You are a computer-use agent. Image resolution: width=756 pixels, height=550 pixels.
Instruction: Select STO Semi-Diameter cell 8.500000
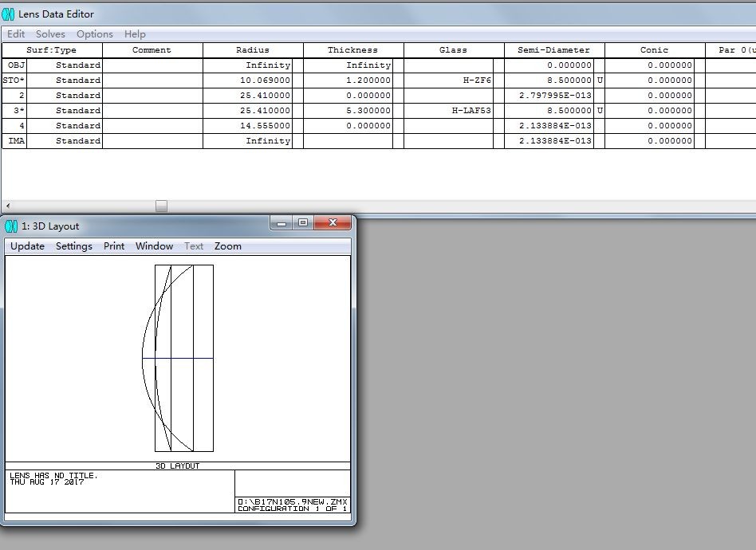pos(549,81)
